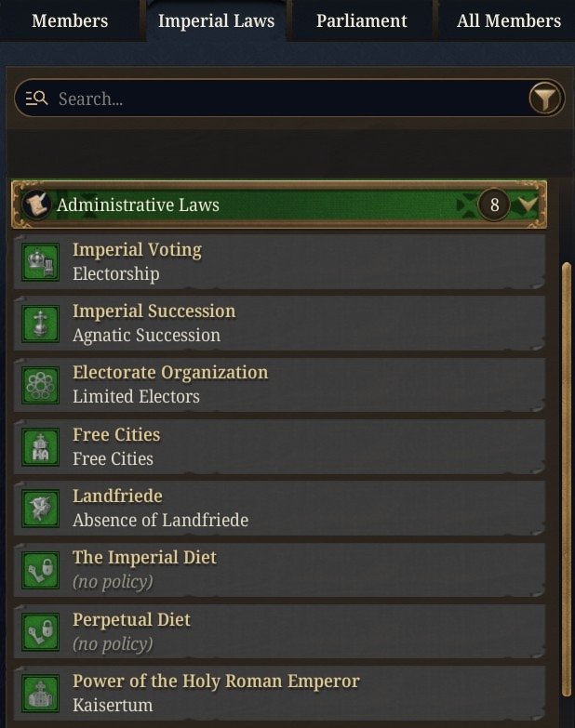Screen dimensions: 575x728
Task: Click the Electorate Organization ring icon
Action: click(40, 385)
